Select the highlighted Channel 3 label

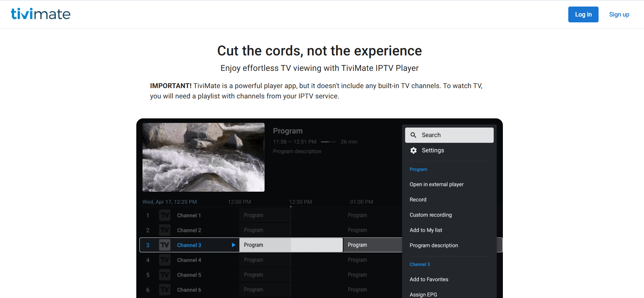(x=189, y=245)
